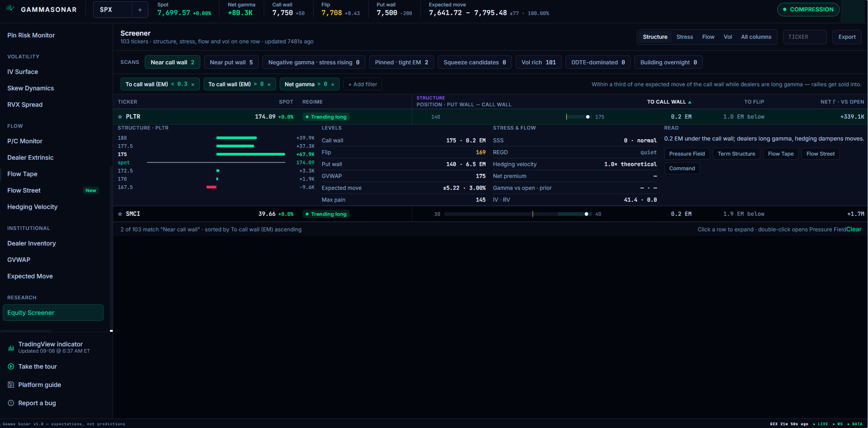The height and width of the screenshot is (428, 868).
Task: Open Term Structure for PLTR
Action: pyautogui.click(x=736, y=154)
